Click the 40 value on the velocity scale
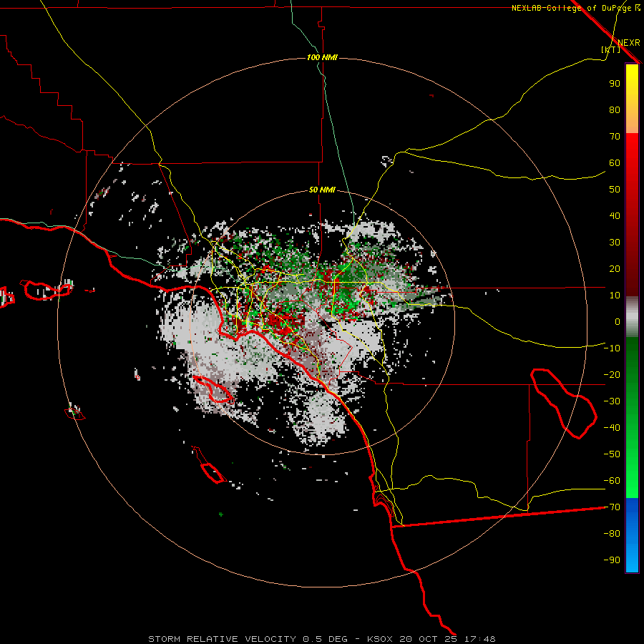The width and height of the screenshot is (644, 644). (615, 216)
